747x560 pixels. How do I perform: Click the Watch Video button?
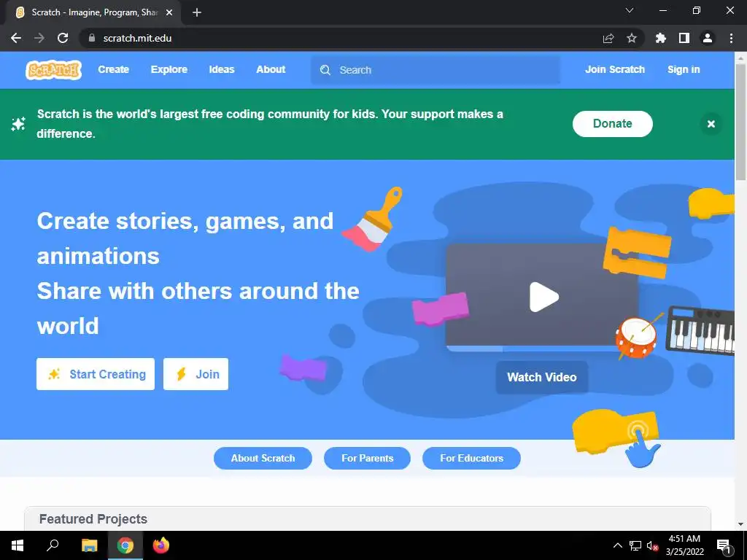tap(542, 377)
